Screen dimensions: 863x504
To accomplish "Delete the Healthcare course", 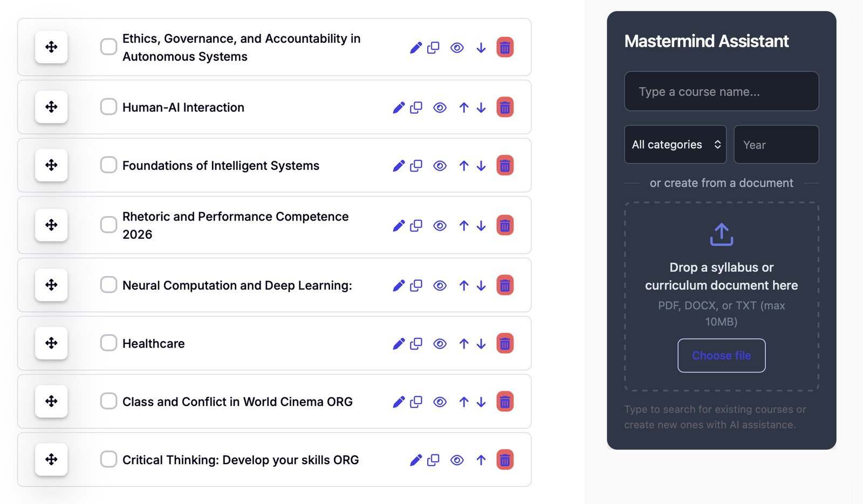I will click(x=505, y=343).
